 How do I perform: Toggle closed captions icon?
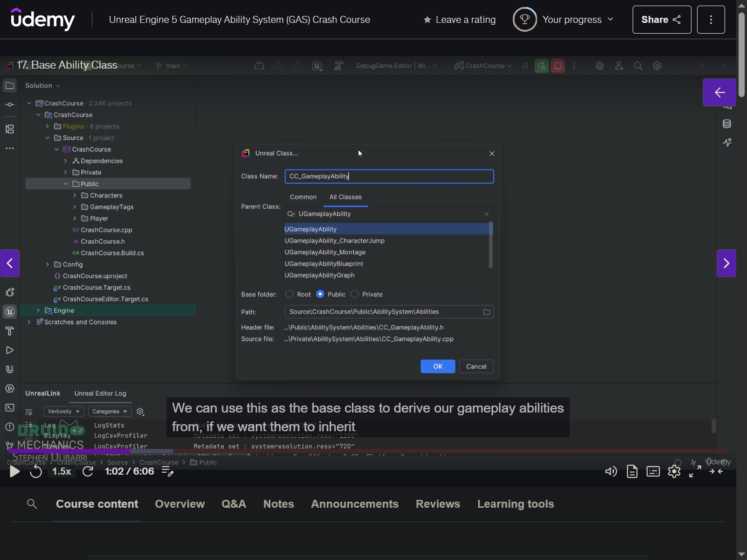tap(653, 471)
